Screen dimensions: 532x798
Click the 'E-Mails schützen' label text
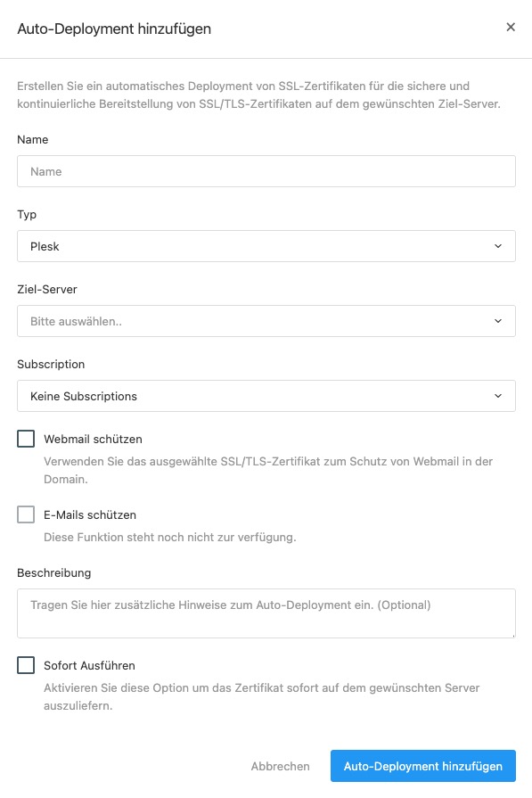coord(90,514)
